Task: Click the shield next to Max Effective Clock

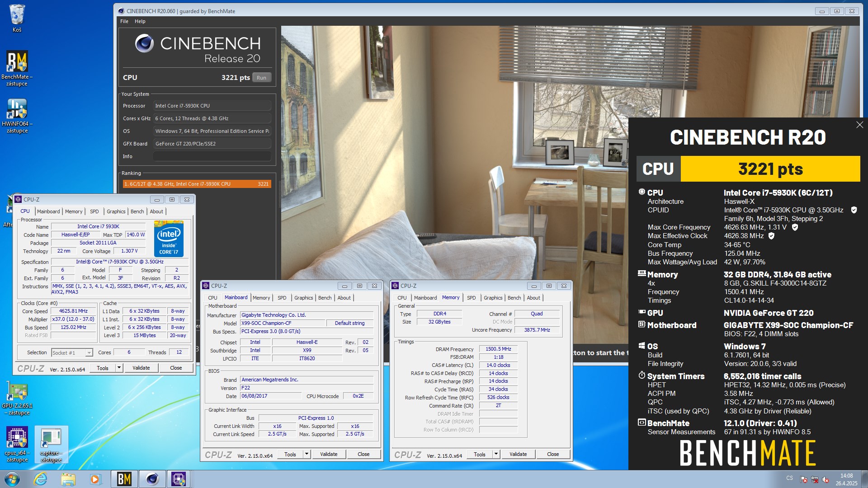Action: 771,236
